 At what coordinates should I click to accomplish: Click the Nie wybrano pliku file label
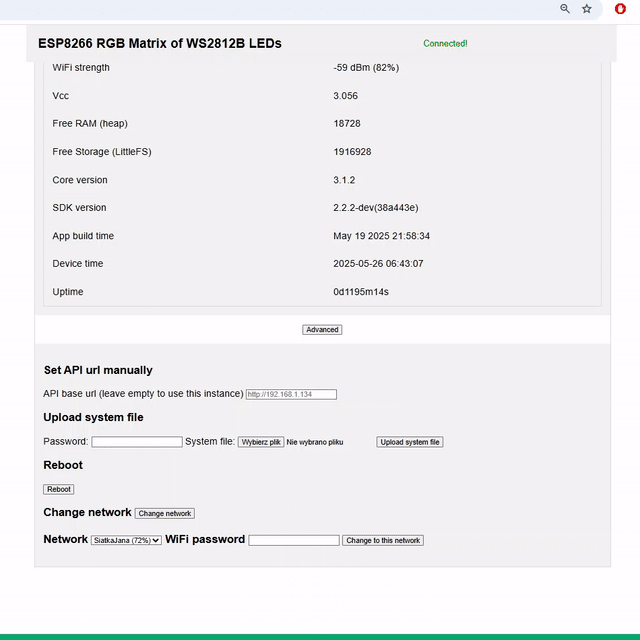(315, 442)
